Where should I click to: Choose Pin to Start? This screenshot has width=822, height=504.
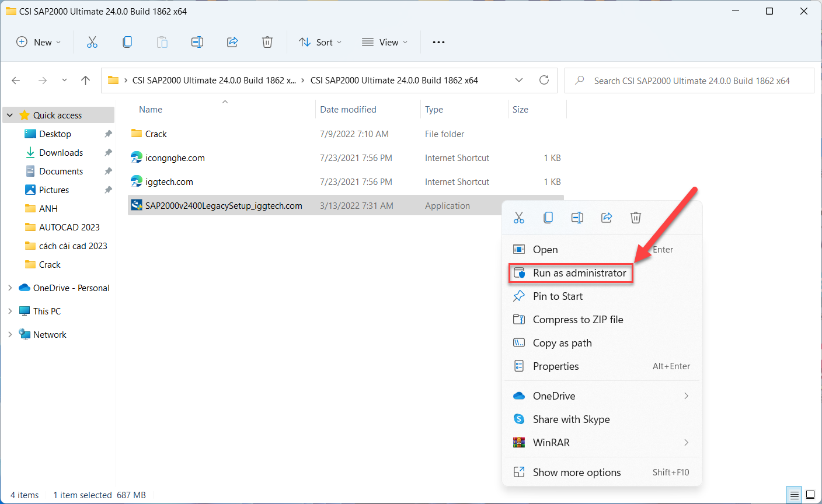(x=602, y=296)
